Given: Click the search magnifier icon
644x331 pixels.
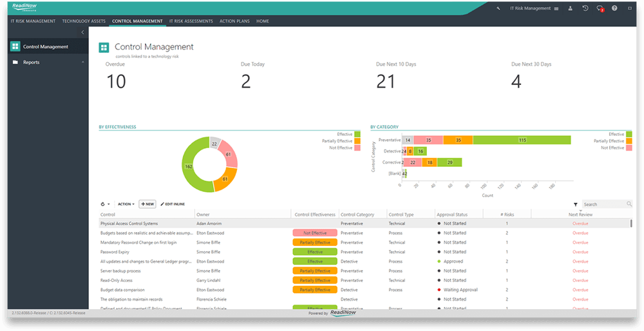Looking at the screenshot, I should coord(629,204).
